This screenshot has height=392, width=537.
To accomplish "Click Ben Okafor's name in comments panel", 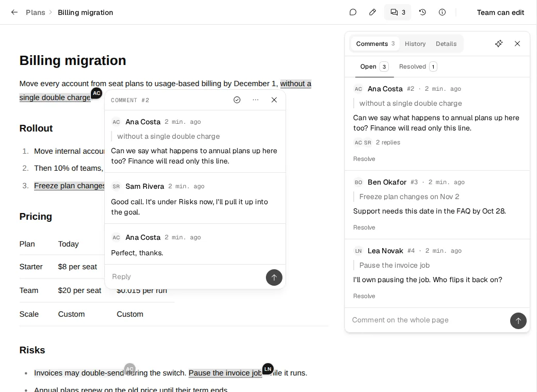I will pyautogui.click(x=387, y=182).
